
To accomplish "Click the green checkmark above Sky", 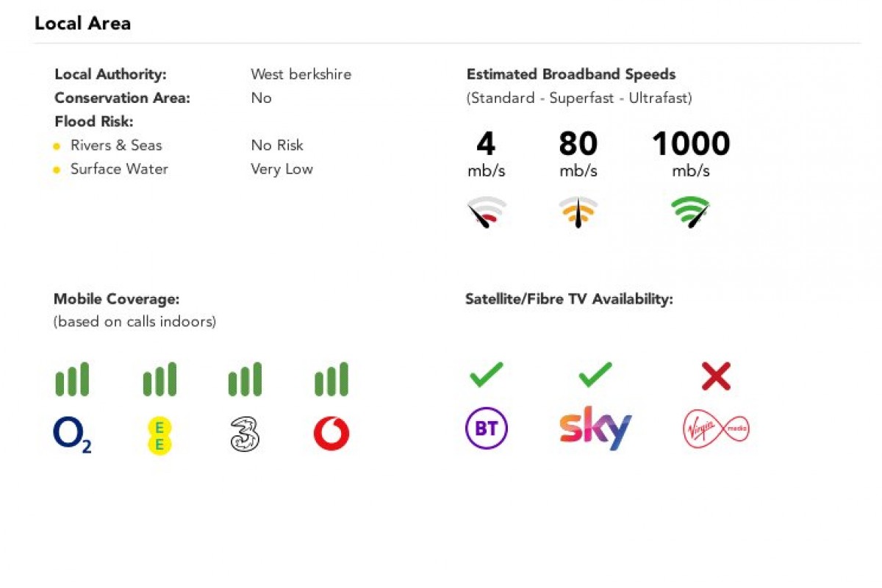I will click(595, 375).
